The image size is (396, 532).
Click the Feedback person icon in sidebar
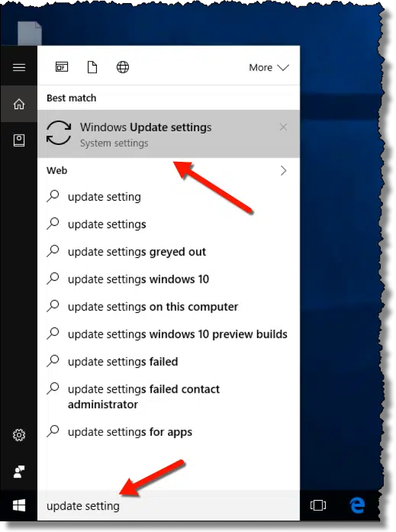[x=19, y=472]
